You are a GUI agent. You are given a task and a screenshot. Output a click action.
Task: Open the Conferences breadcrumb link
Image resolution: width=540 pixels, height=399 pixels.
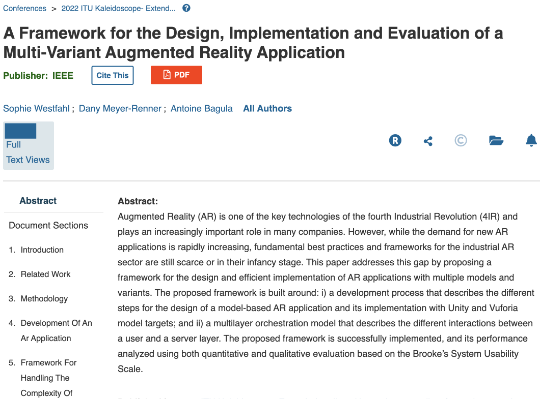(24, 8)
